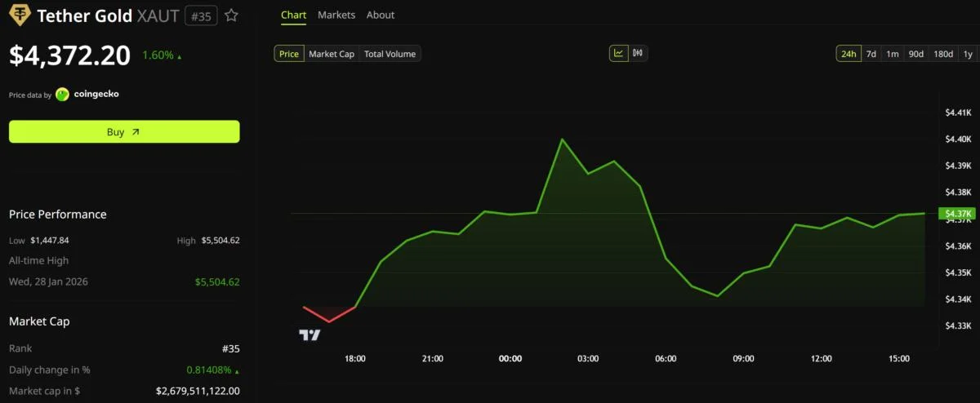Screen dimensions: 980x403
Task: Open the Chart tab
Action: (293, 15)
